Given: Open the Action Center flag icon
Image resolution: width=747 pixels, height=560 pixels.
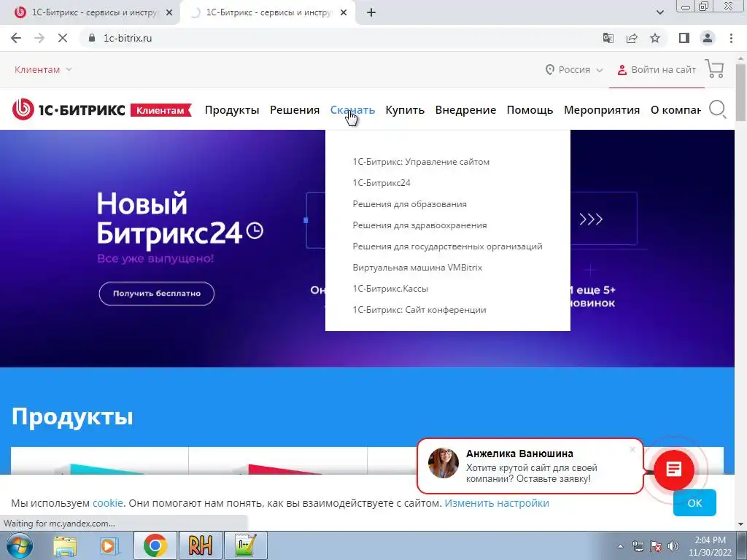Looking at the screenshot, I should coord(656,545).
